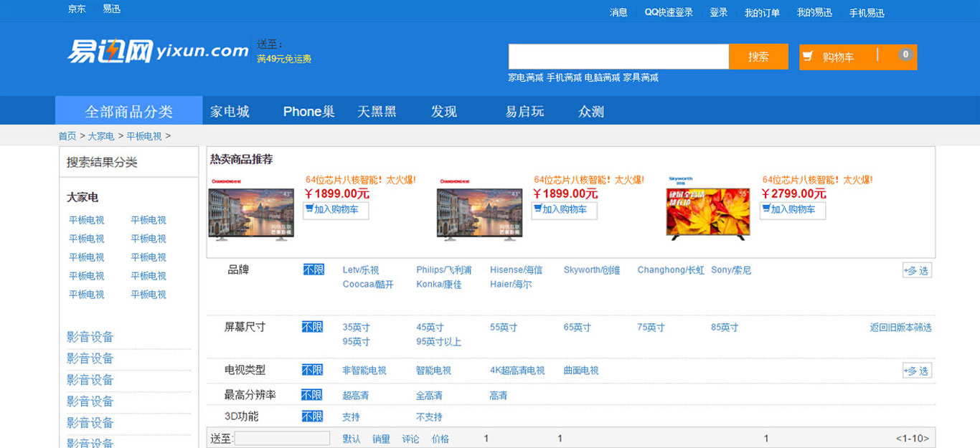
Task: Open 易迅 link in top bar
Action: (x=111, y=9)
